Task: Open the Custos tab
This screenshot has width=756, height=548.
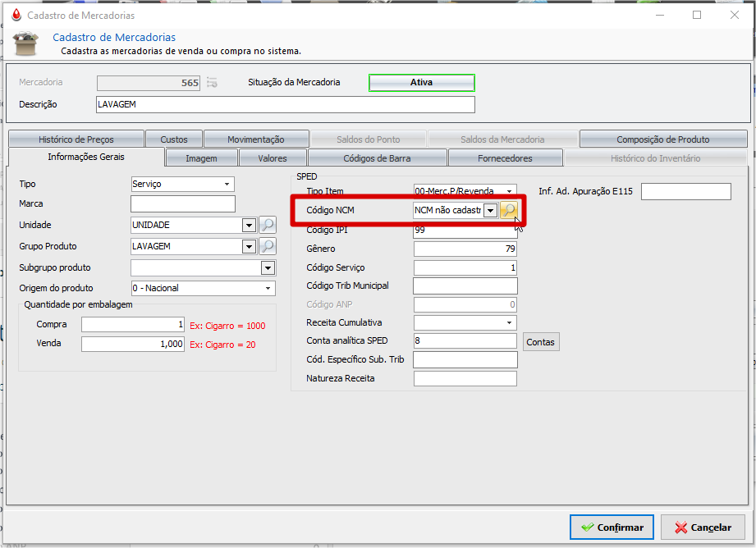Action: coord(174,139)
